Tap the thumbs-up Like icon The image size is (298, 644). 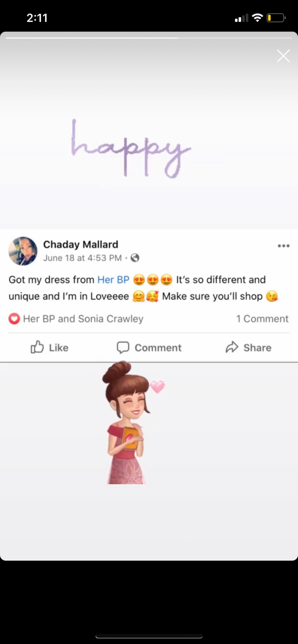(37, 347)
